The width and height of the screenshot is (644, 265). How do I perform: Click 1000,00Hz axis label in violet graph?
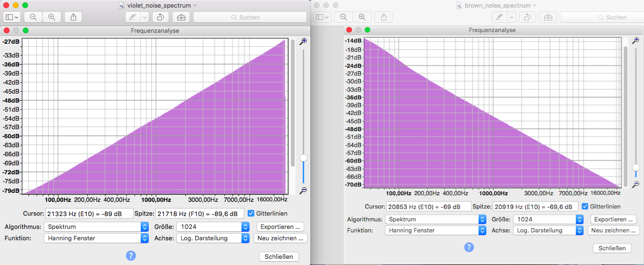pos(155,200)
